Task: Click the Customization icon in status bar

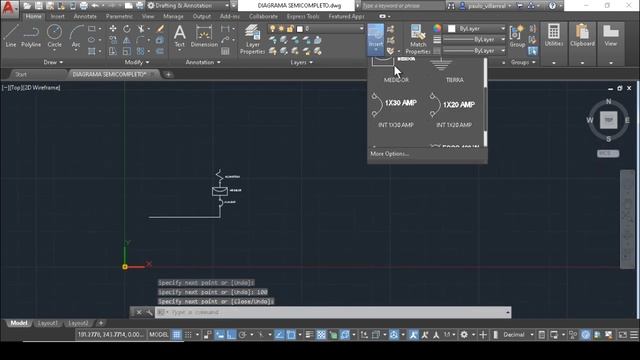Action: [634, 335]
